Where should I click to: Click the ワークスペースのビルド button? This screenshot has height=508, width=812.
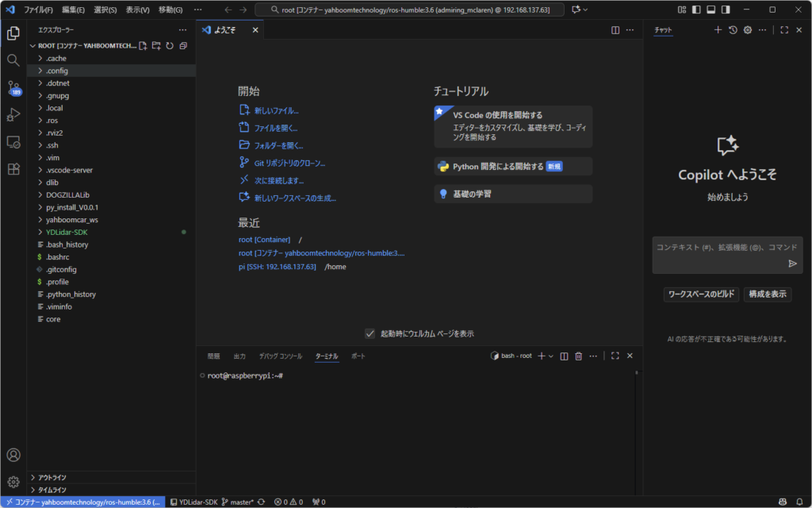tap(701, 294)
